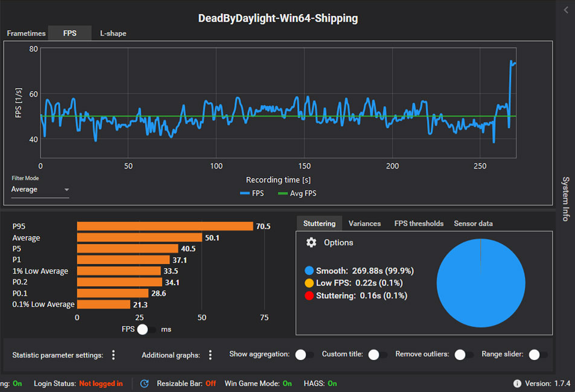Click the yellow Low FPS legend dot
Viewport: 575px width, 392px height.
pos(309,283)
